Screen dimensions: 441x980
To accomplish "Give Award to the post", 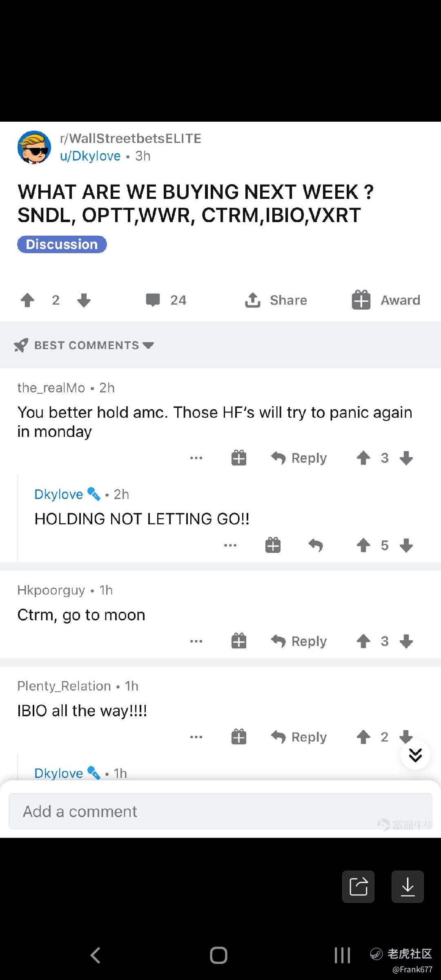I will (386, 300).
